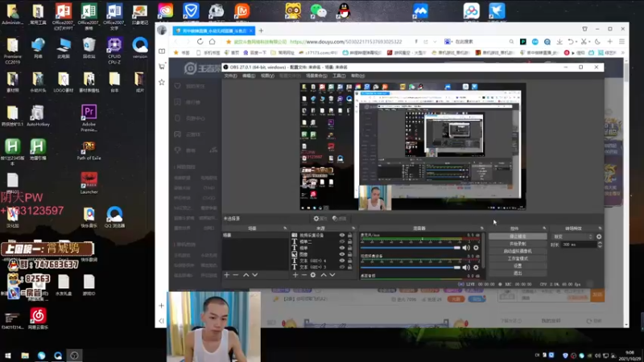Open the 渐变 transition dropdown

pos(573,237)
